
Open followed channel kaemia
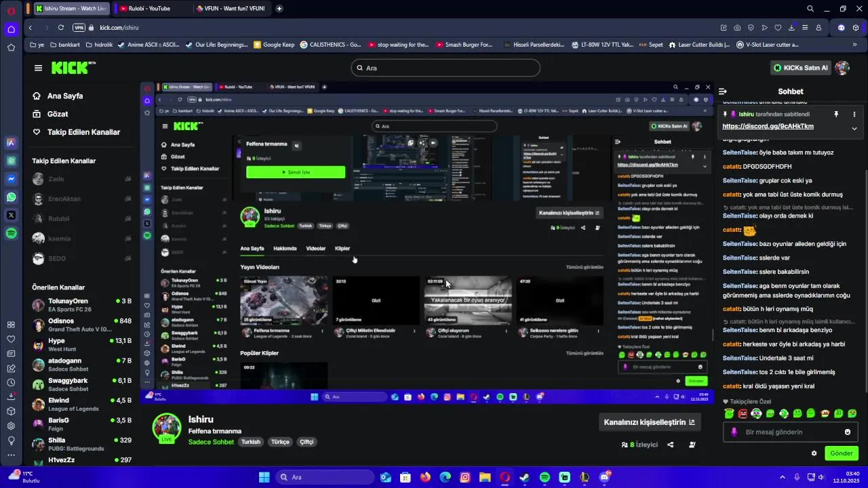[x=81, y=239]
